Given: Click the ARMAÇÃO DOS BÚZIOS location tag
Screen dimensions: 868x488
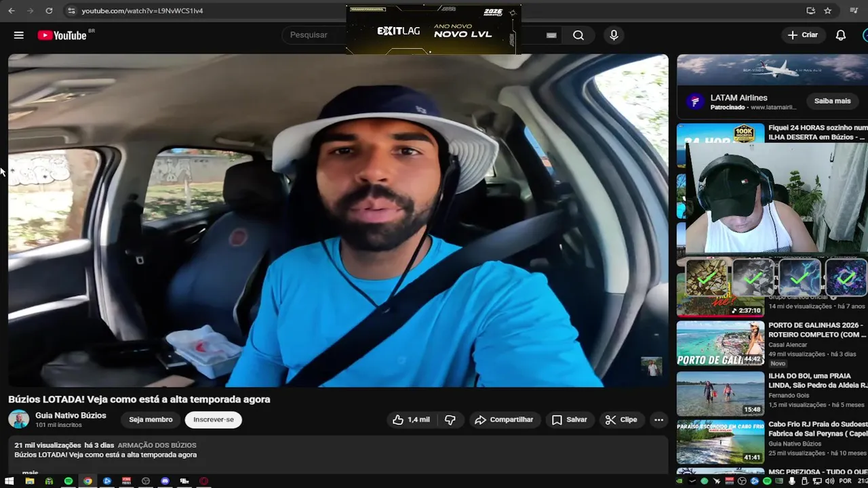Looking at the screenshot, I should point(157,445).
